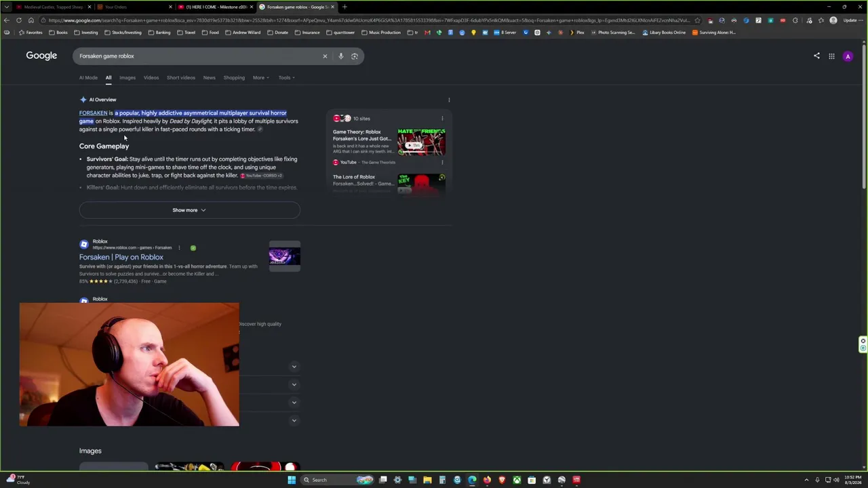
Task: Open AI Overview options menu
Action: tap(449, 100)
